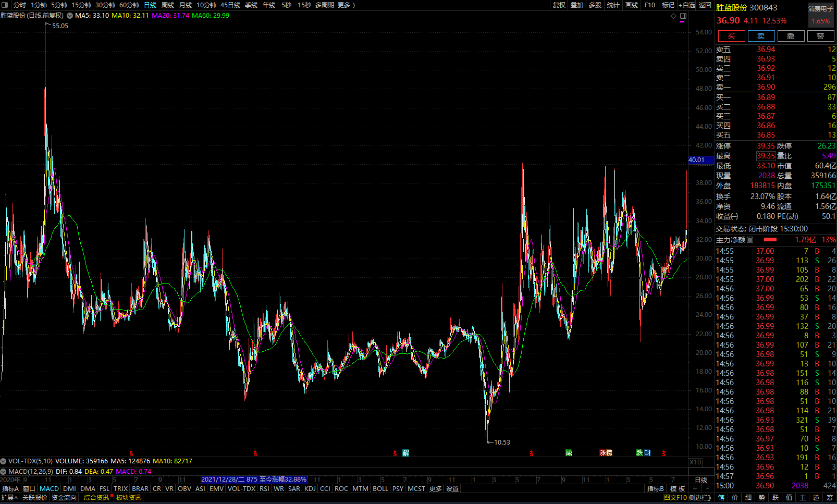Viewport: 837px width, 504px height.
Task: Open the 板块资讯 tab
Action: coord(129,498)
